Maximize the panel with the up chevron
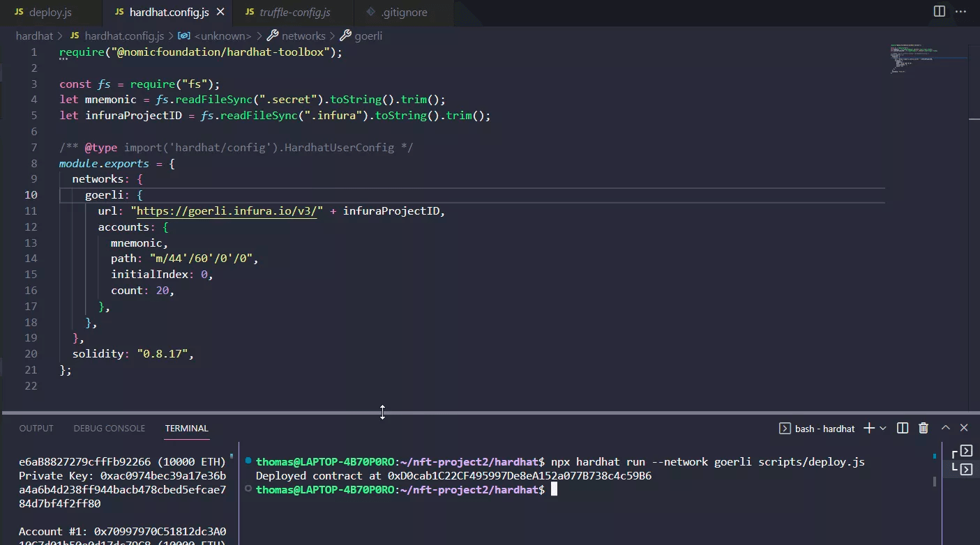The height and width of the screenshot is (545, 980). pyautogui.click(x=946, y=428)
